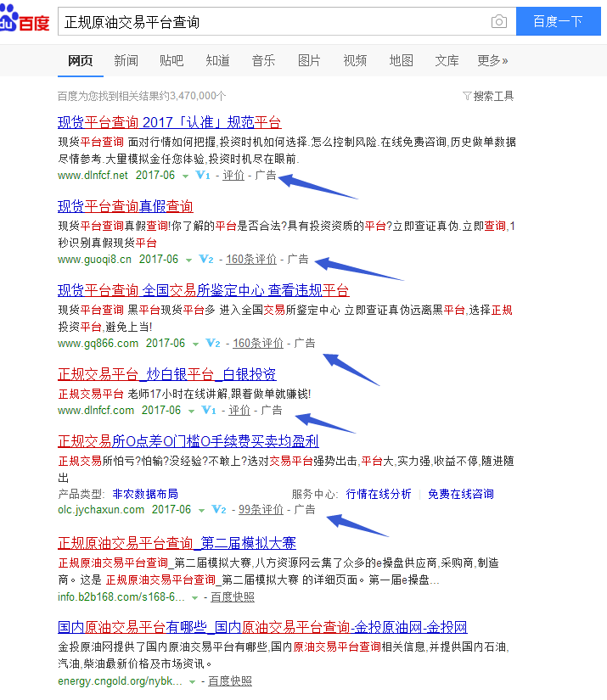607x700 pixels.
Task: Switch to the 地图 tab
Action: 401,60
